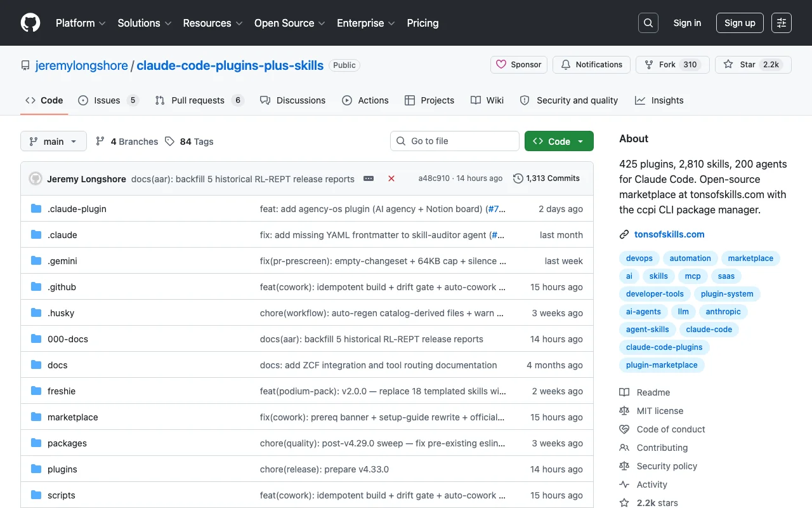Click the command palette icon next to Sign up
This screenshot has height=508, width=812.
click(x=782, y=23)
